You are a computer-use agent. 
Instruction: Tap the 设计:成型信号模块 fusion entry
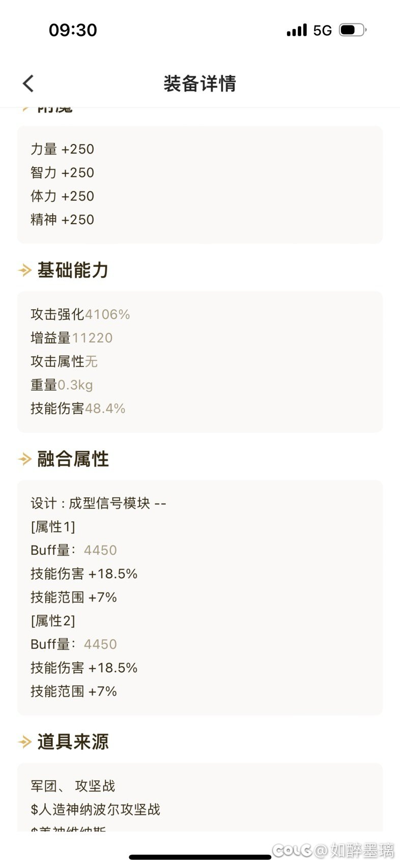point(98,503)
